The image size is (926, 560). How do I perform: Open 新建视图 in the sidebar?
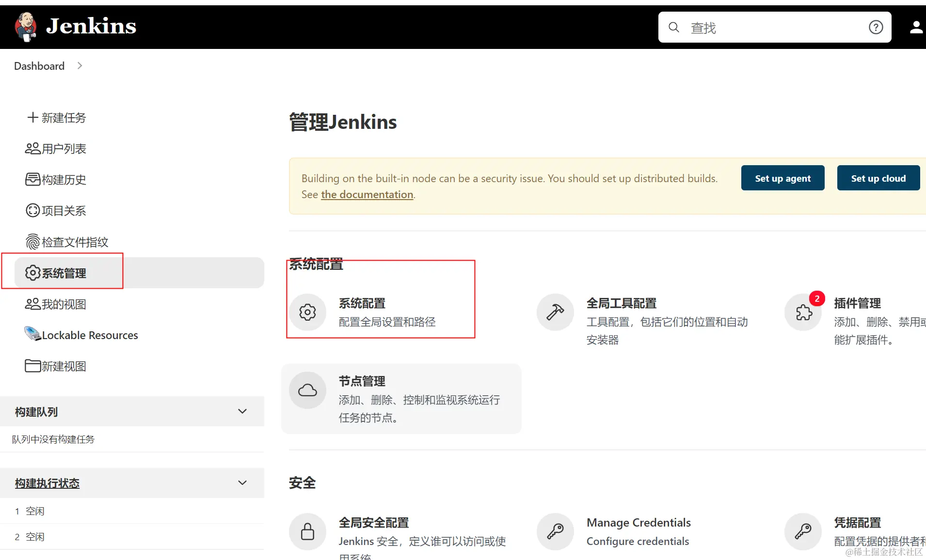64,366
